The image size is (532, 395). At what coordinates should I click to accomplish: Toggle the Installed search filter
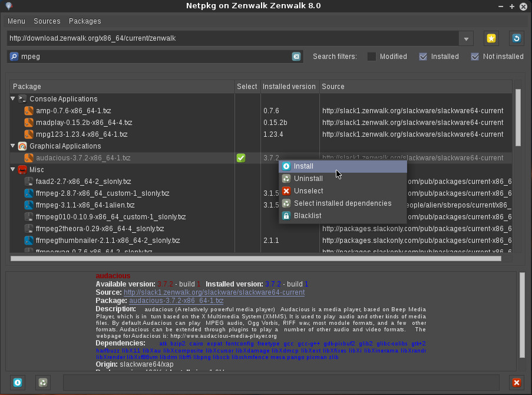[423, 57]
